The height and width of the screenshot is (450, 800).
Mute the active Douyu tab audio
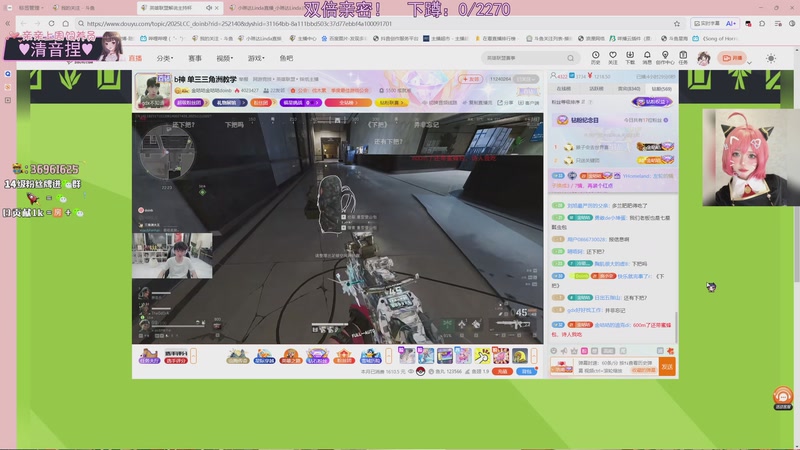tap(209, 8)
